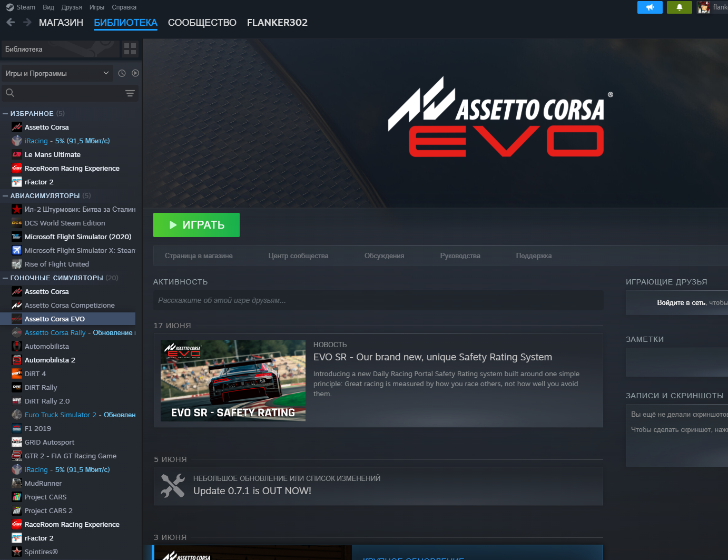The image size is (728, 560).
Task: Open the Справка menu
Action: pyautogui.click(x=124, y=7)
